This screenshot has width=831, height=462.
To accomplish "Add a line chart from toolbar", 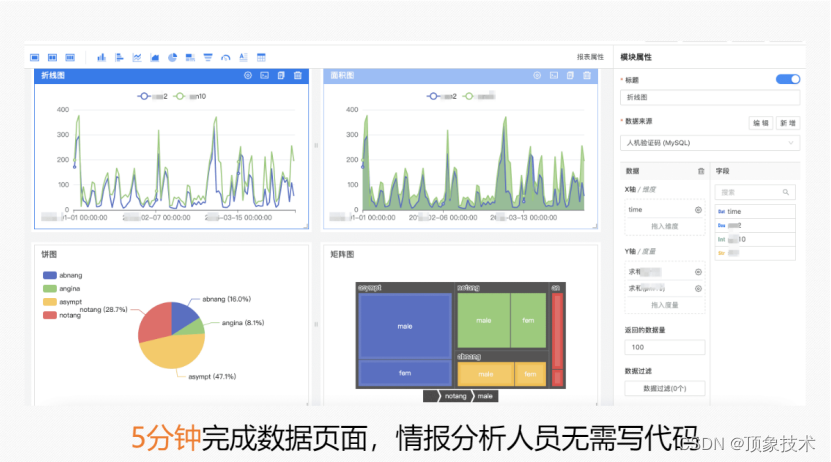I will click(x=137, y=57).
